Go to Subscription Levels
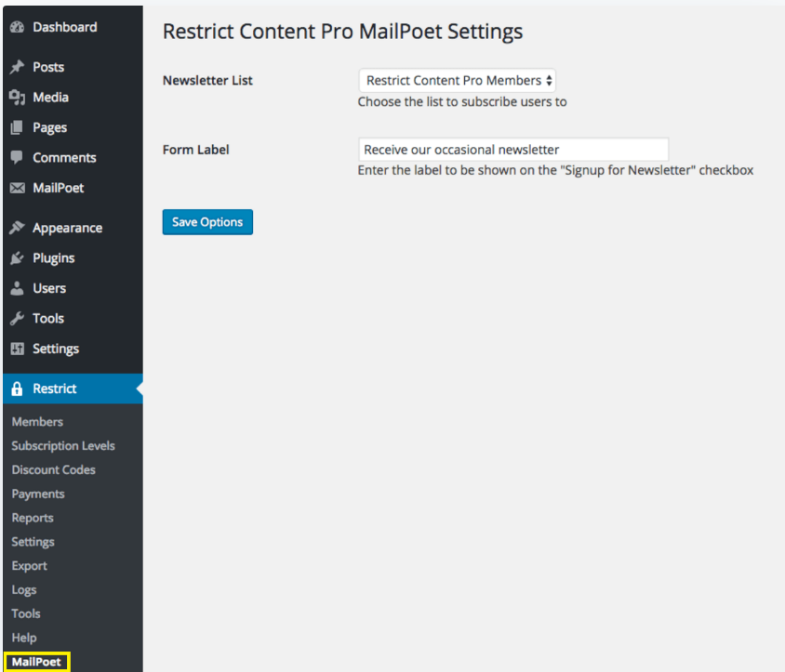785x672 pixels. (x=63, y=446)
